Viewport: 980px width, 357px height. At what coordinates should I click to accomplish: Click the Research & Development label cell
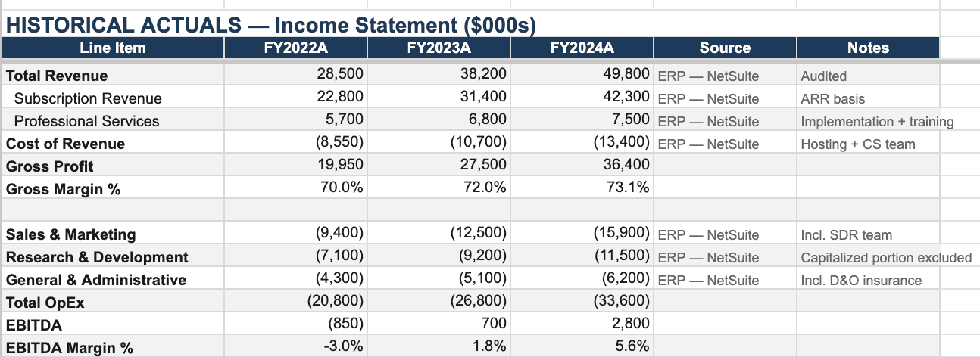(97, 257)
